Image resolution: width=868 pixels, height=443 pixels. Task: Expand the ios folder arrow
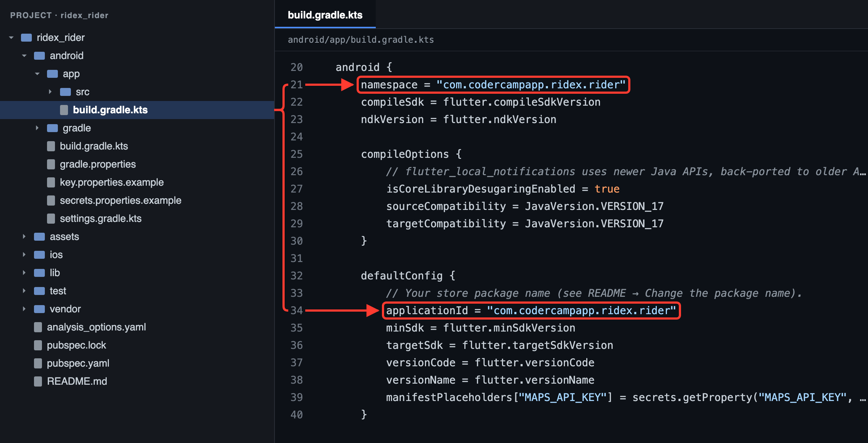pyautogui.click(x=24, y=255)
